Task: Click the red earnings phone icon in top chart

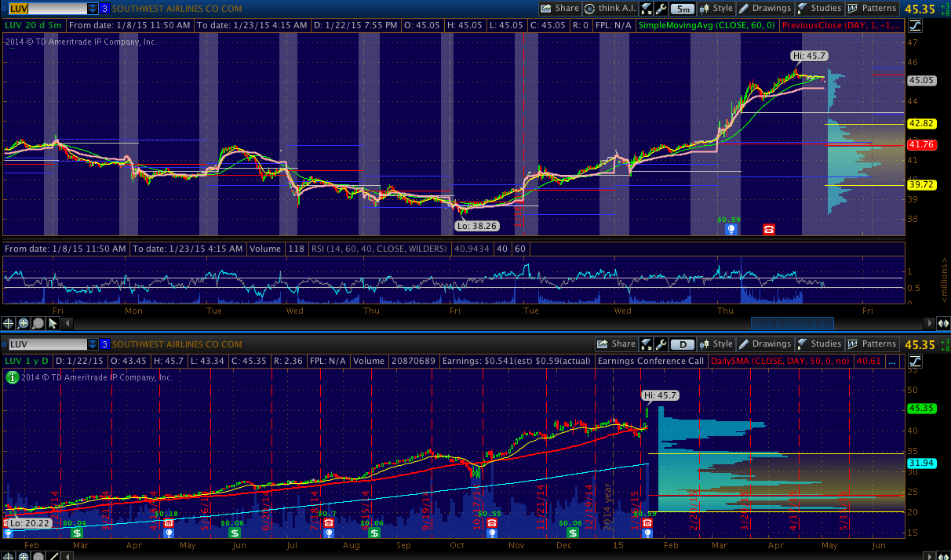Action: (769, 229)
